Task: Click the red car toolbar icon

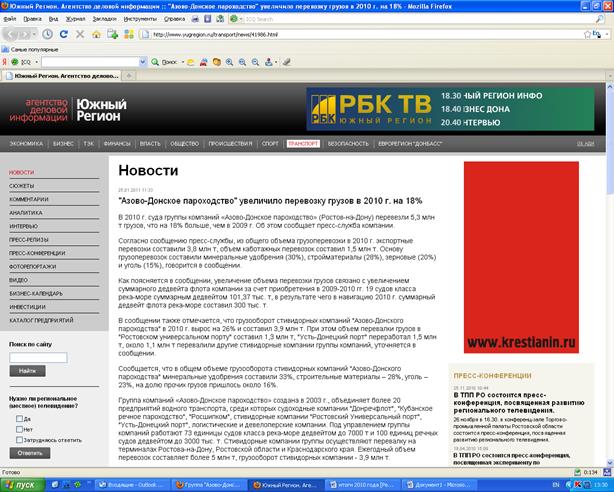Action: coord(204,62)
